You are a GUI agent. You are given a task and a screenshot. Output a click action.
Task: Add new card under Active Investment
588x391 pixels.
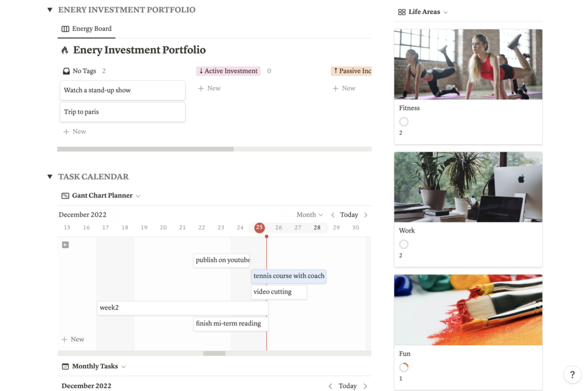209,88
